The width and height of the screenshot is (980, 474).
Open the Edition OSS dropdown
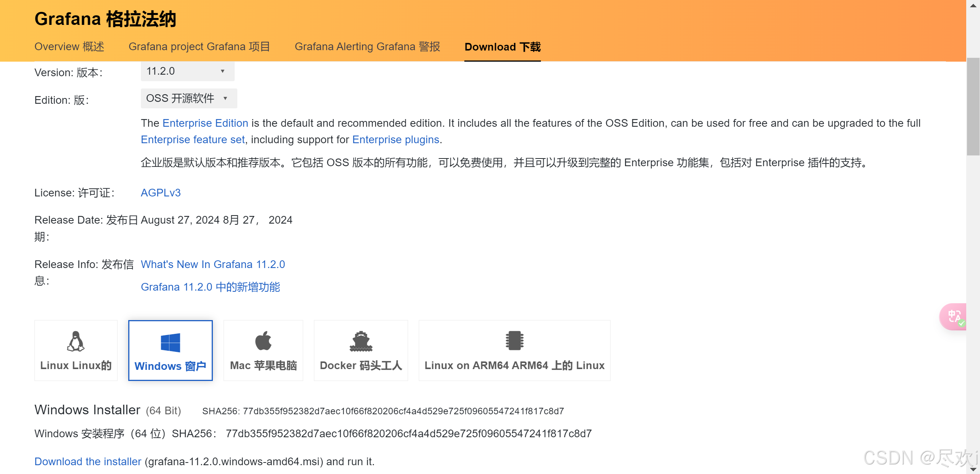pyautogui.click(x=189, y=98)
